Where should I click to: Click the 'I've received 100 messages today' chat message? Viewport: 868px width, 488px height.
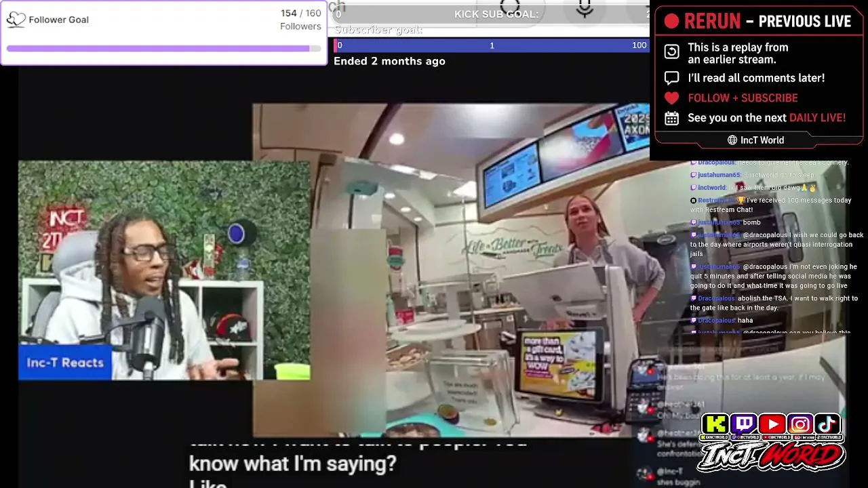[770, 205]
